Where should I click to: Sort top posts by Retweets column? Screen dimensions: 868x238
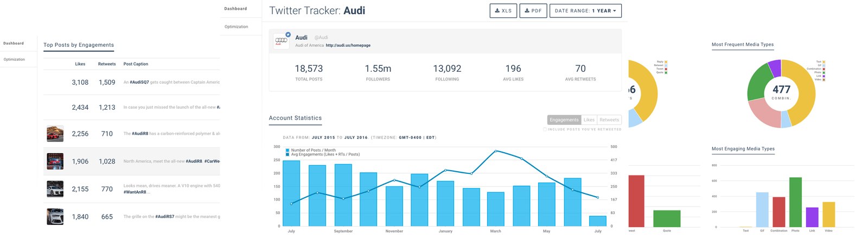(x=107, y=64)
